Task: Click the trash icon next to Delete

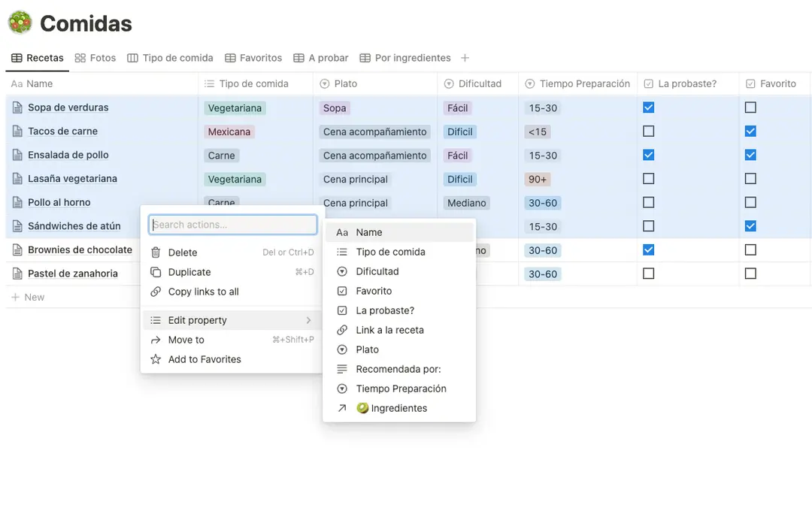Action: (x=156, y=252)
